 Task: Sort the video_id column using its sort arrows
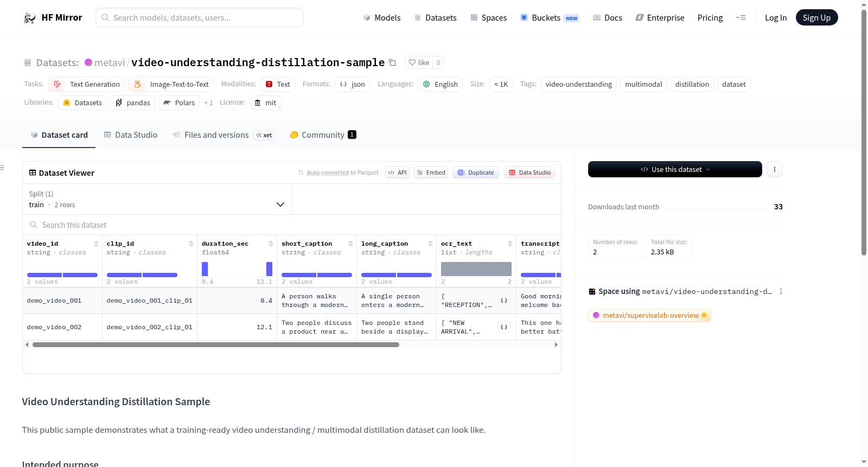(96, 244)
